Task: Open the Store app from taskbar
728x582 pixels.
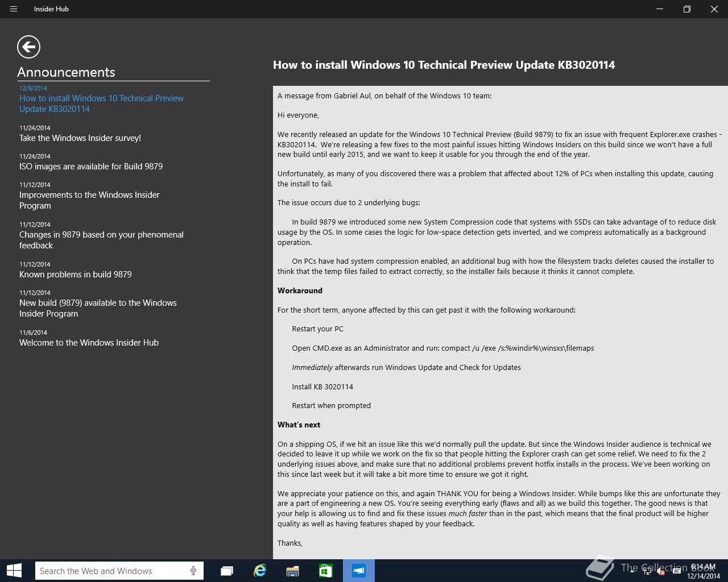Action: point(325,571)
